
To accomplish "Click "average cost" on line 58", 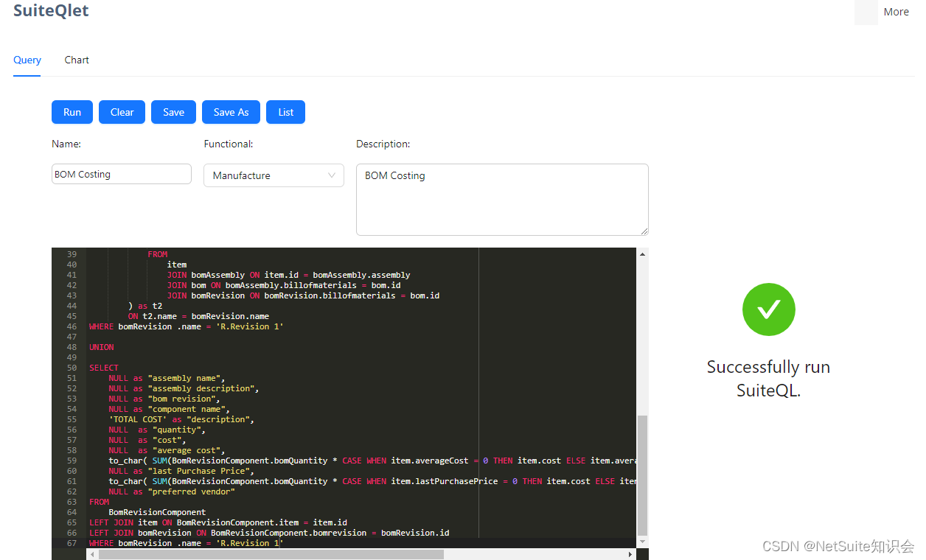I will pos(187,450).
